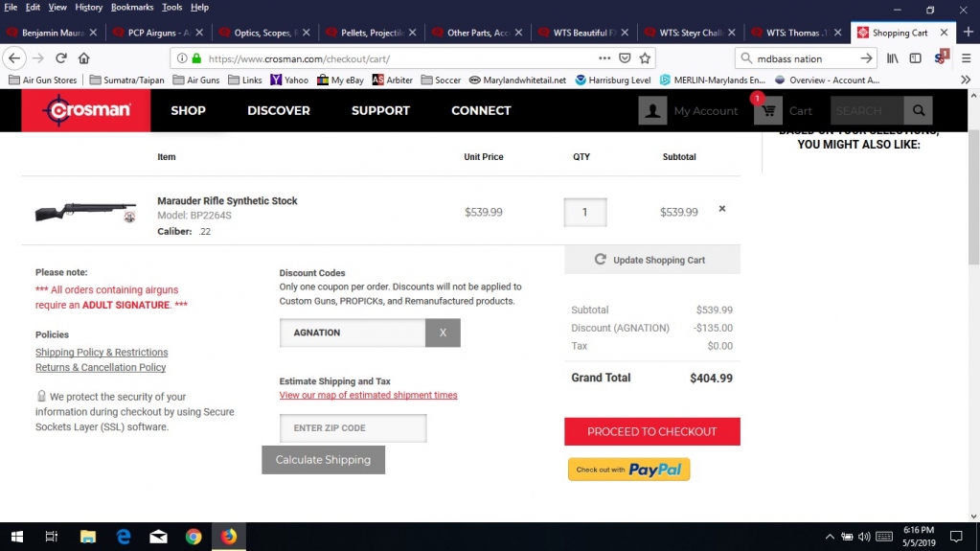Viewport: 980px width, 551px height.
Task: Open DISCOVER navigation menu
Action: point(279,111)
